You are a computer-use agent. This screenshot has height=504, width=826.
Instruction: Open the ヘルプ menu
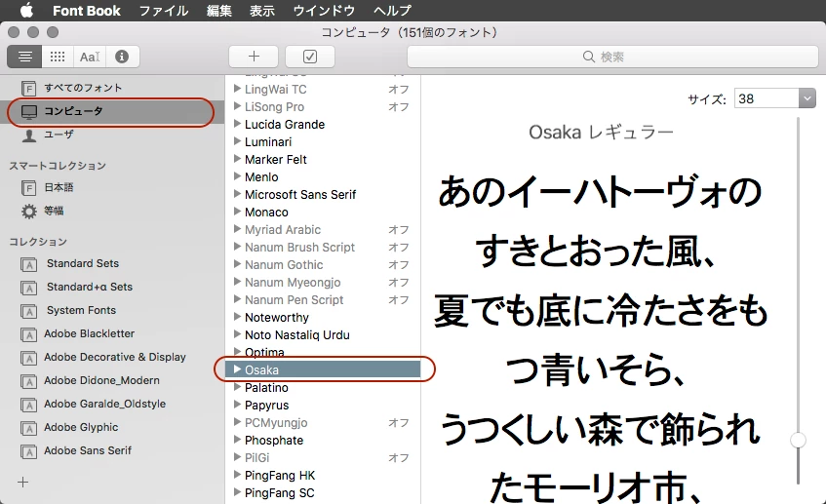point(392,11)
